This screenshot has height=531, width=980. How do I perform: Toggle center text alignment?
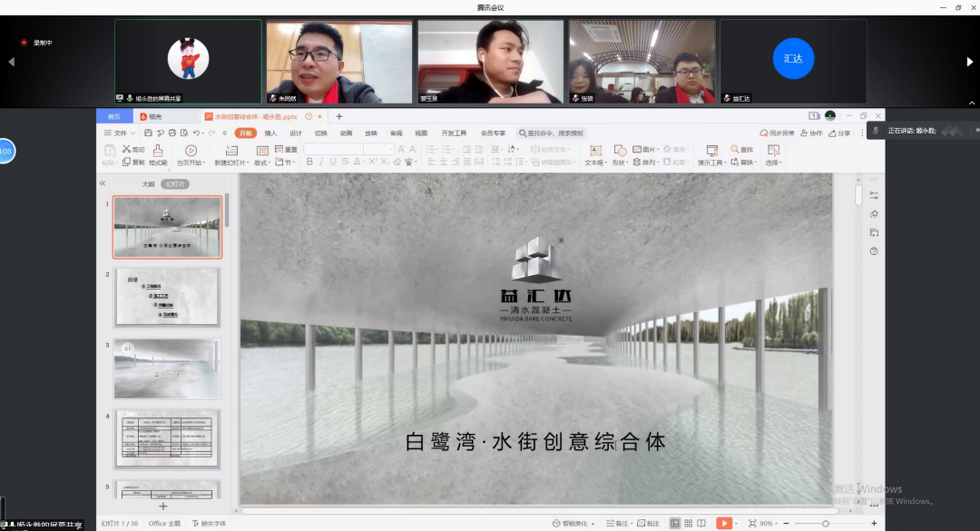pos(443,162)
